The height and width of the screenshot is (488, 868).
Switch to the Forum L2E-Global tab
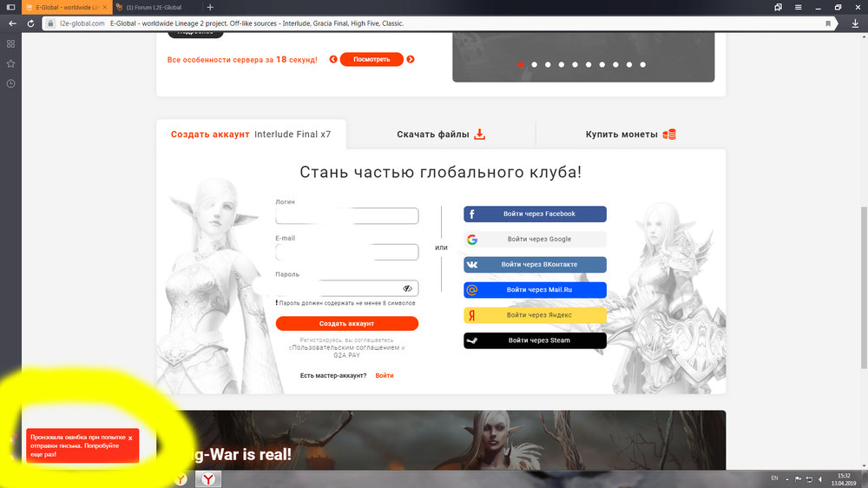156,7
